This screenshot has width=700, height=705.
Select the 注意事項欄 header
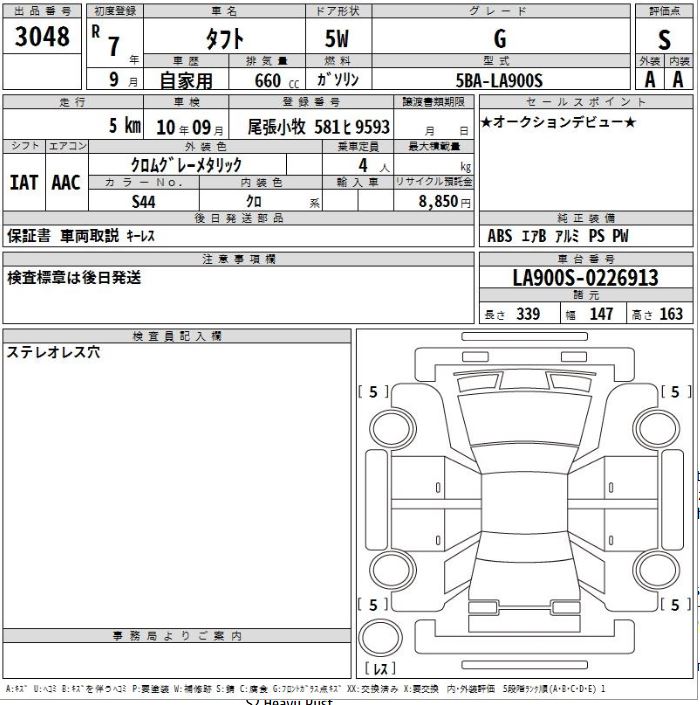tap(239, 259)
